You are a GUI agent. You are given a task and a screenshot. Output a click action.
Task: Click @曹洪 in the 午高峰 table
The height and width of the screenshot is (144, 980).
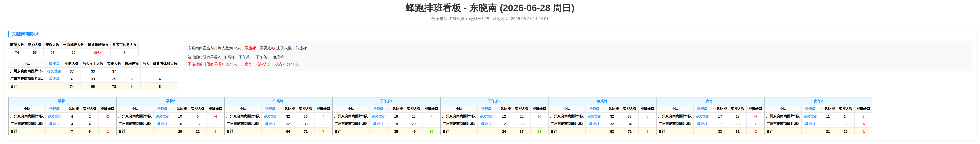[270, 124]
